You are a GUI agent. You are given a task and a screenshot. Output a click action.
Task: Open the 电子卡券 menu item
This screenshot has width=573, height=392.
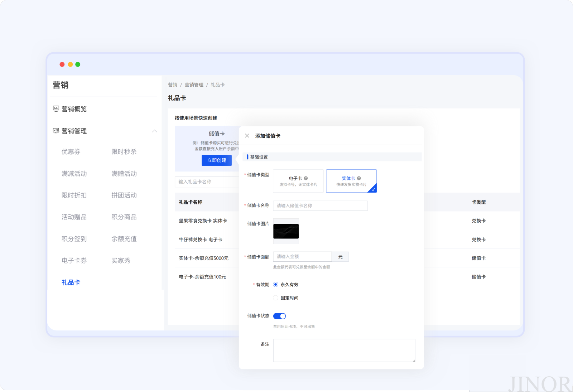coord(74,261)
